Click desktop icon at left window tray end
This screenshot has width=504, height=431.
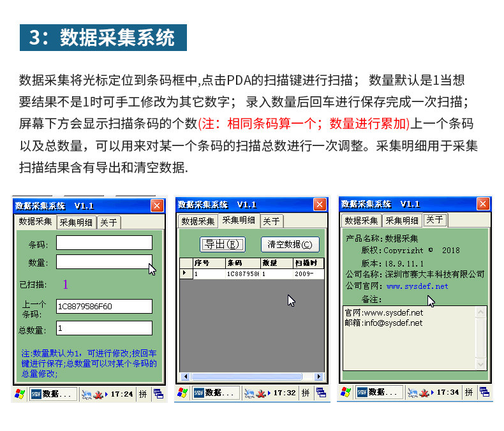[158, 394]
